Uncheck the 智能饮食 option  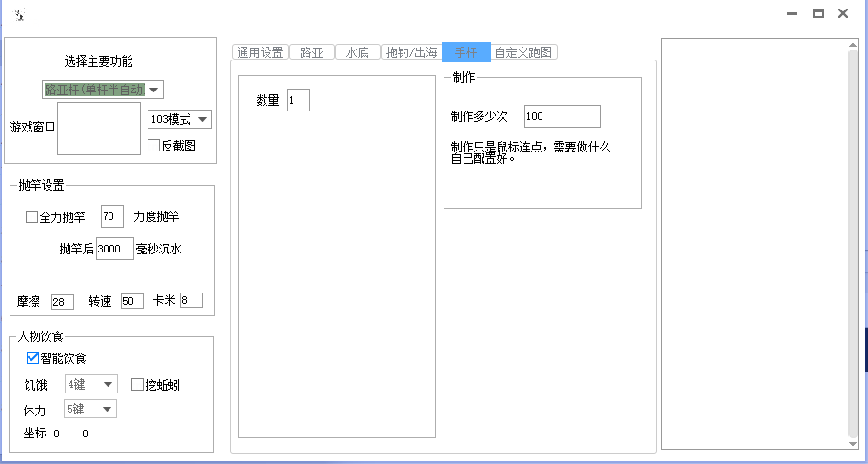tap(33, 358)
